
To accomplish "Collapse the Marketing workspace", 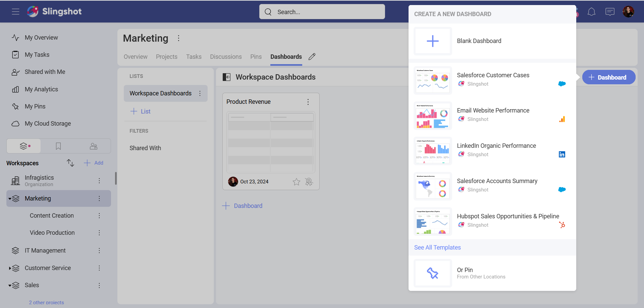I will [9, 198].
